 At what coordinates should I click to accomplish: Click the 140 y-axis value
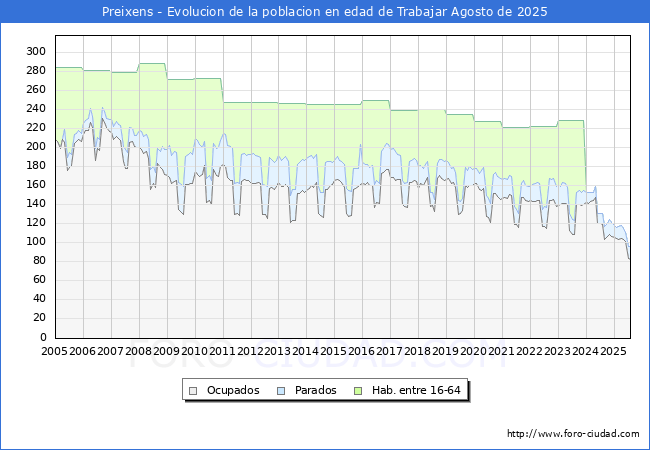point(36,204)
